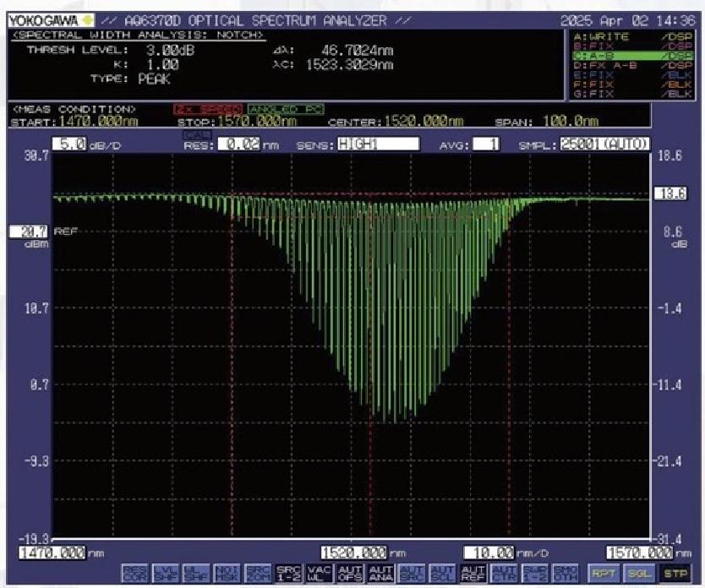Screen dimensions: 705x588
Task: Select trace D: FX A-B
Action: point(632,66)
